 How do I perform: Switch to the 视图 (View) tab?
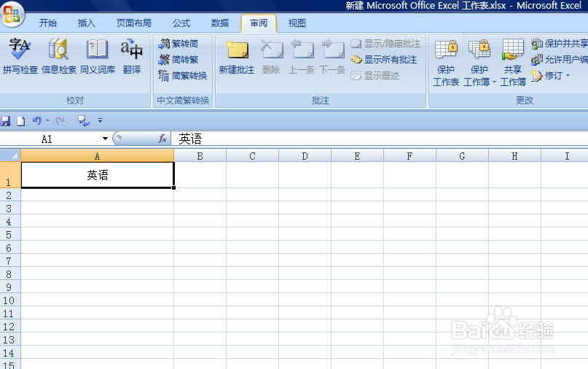297,23
